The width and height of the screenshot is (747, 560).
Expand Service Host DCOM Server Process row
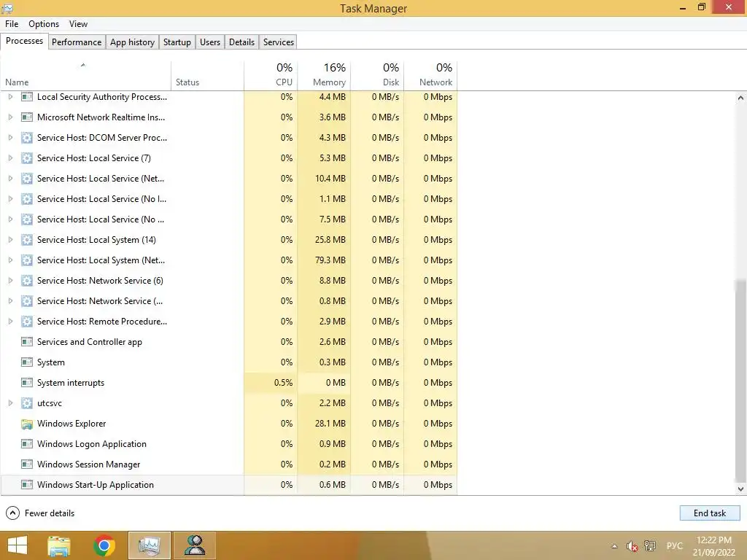(10, 138)
